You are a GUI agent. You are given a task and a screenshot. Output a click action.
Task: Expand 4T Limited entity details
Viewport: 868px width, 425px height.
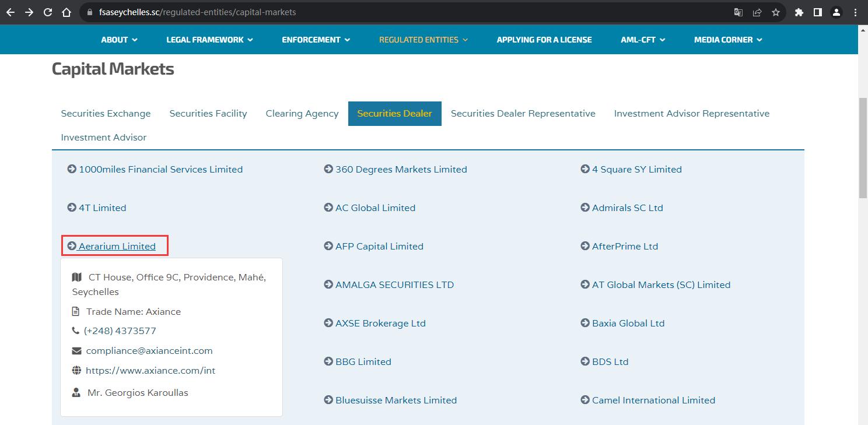(97, 208)
